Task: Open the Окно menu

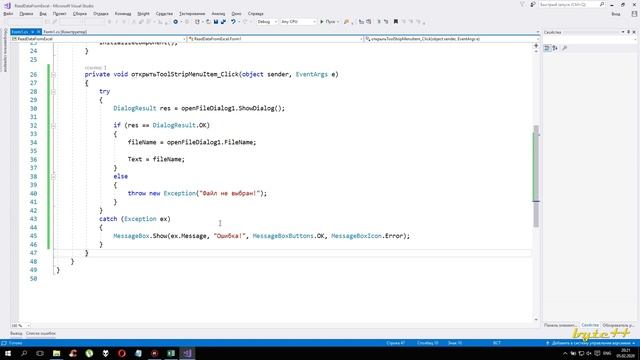Action: (236, 13)
